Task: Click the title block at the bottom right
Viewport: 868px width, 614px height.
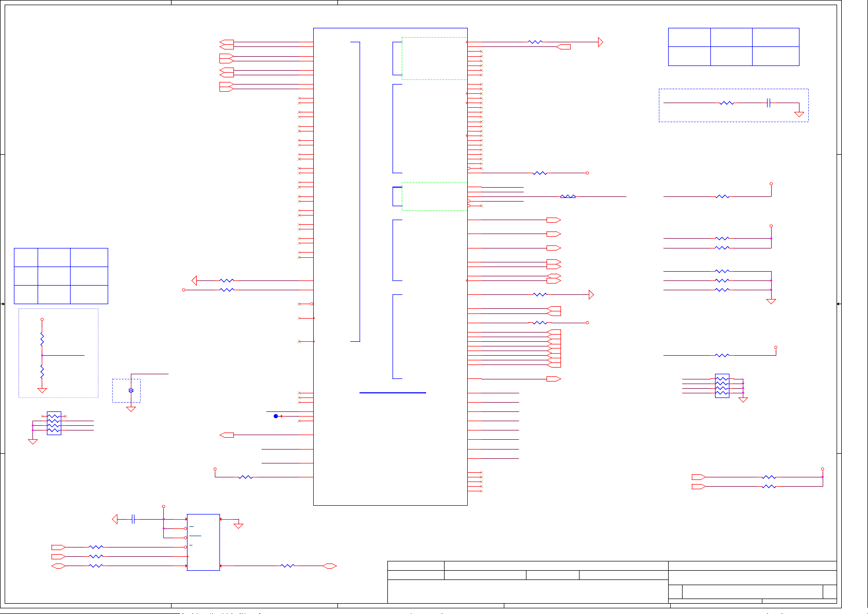Action: coord(612,582)
